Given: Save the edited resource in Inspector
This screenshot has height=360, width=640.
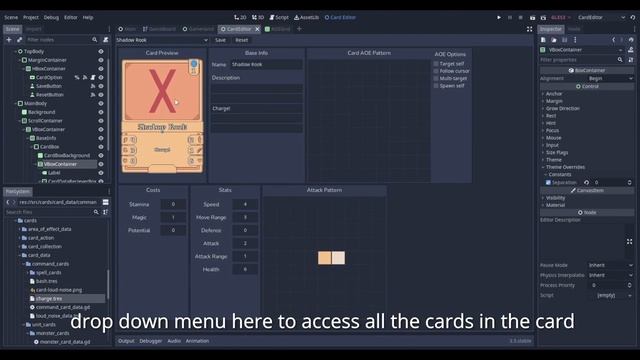Looking at the screenshot, I should click(x=564, y=40).
